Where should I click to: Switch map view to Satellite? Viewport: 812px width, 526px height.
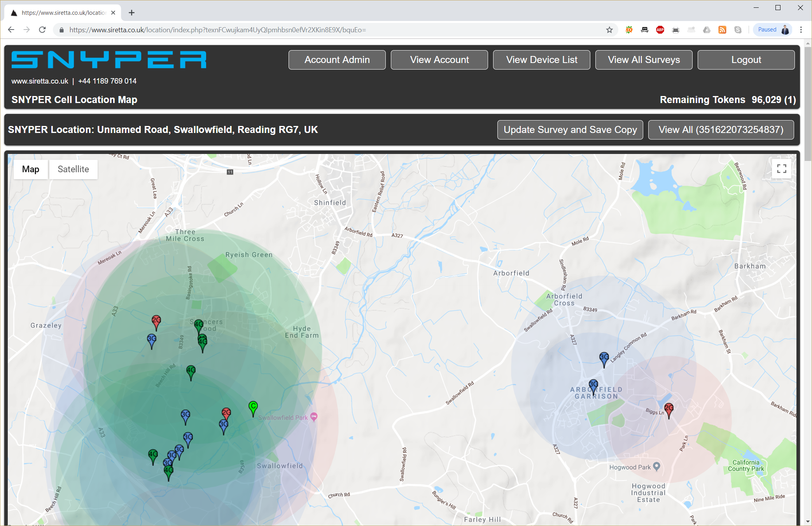coord(73,169)
